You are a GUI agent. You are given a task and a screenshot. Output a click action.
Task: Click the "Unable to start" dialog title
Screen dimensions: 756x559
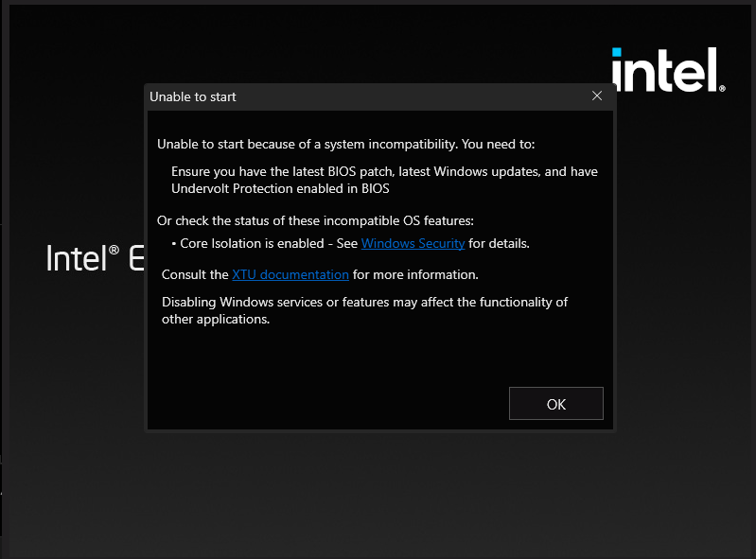pyautogui.click(x=193, y=96)
